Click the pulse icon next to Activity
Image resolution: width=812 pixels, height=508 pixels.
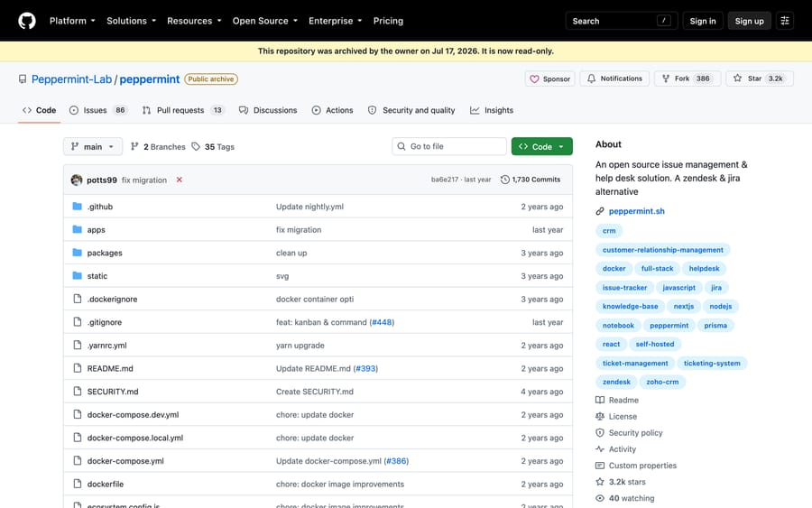point(600,449)
